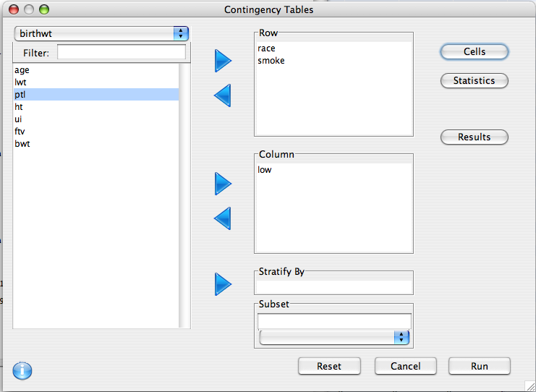
Task: Select smoke in the Row list
Action: pyautogui.click(x=333, y=61)
